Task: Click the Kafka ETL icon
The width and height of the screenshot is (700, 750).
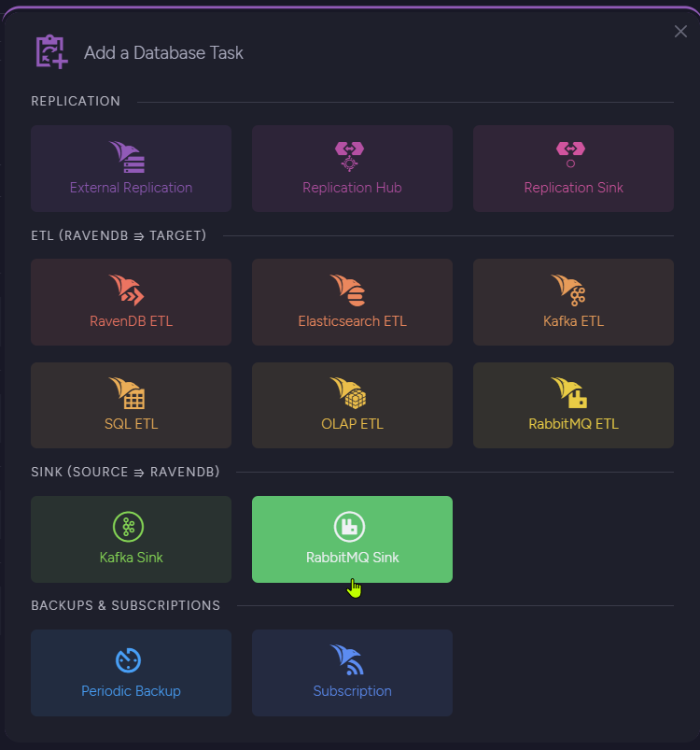Action: 568,290
